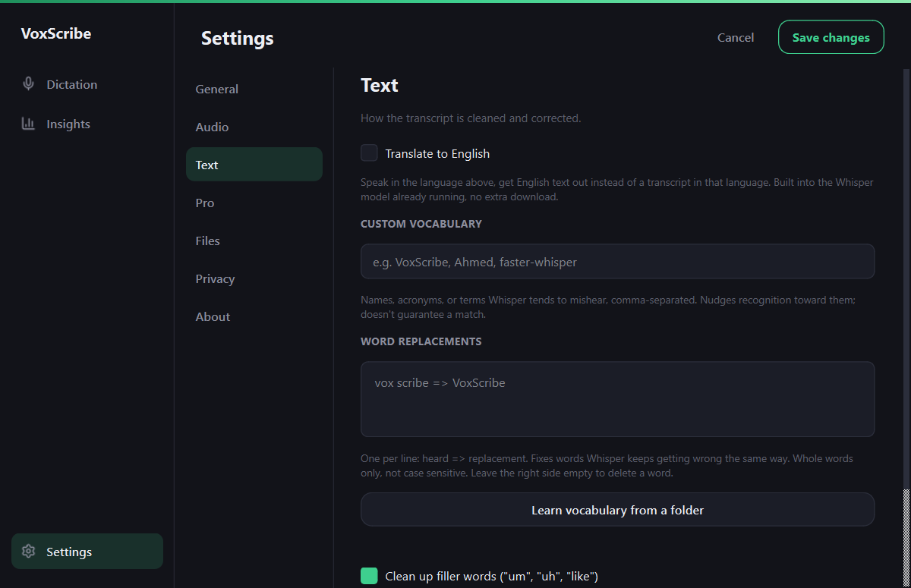Uncheck Clean up filler words checkbox

(x=369, y=576)
